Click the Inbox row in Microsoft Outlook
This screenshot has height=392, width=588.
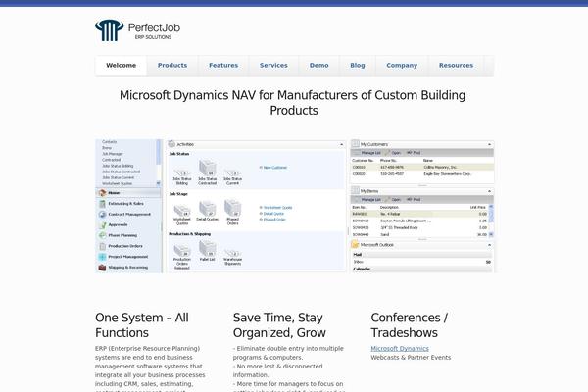421,262
